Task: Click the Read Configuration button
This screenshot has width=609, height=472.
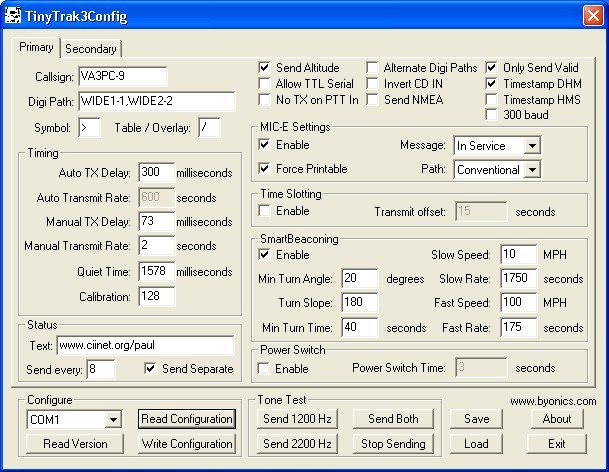Action: point(187,419)
